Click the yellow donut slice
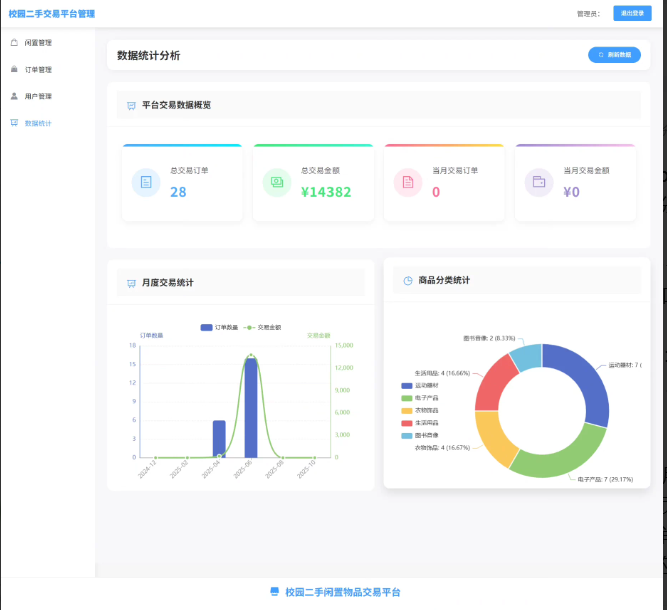The image size is (667, 610). (496, 439)
